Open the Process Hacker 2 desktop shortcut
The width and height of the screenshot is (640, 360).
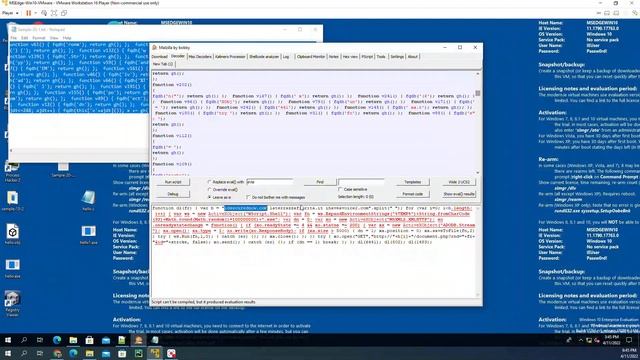pyautogui.click(x=12, y=171)
